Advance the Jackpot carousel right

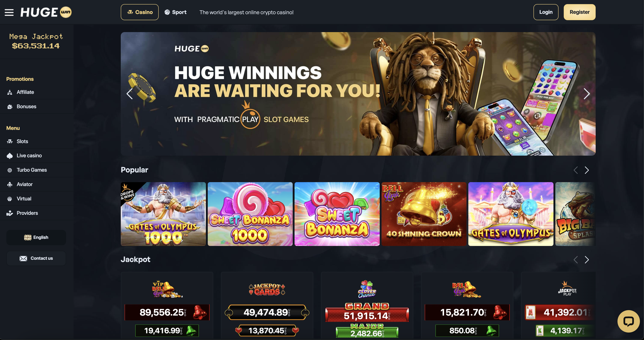click(x=587, y=260)
